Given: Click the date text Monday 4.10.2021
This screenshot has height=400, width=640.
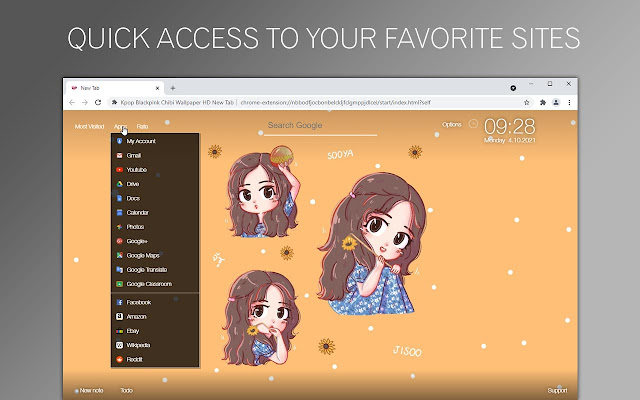Looking at the screenshot, I should 509,140.
